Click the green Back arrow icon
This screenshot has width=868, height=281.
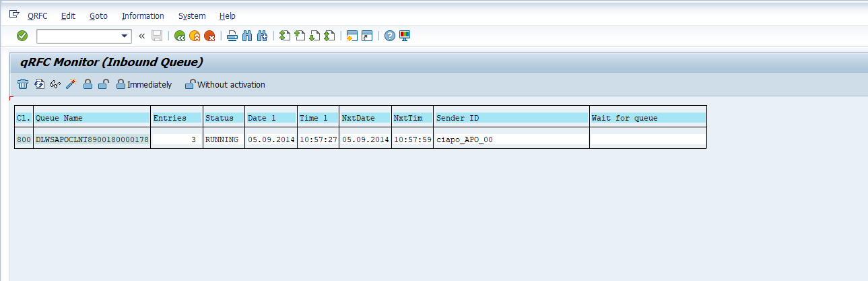click(179, 36)
